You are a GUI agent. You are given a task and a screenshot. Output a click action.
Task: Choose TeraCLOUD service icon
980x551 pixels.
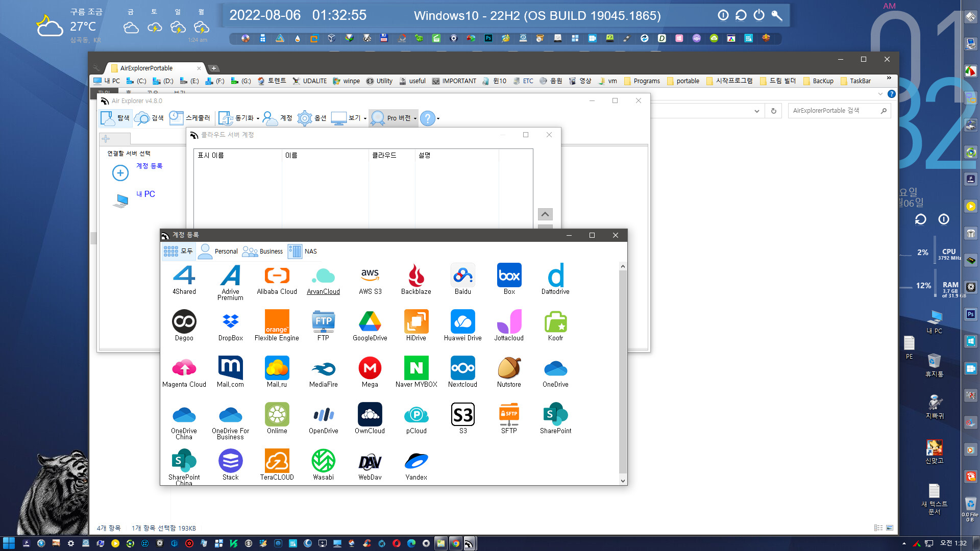point(277,465)
